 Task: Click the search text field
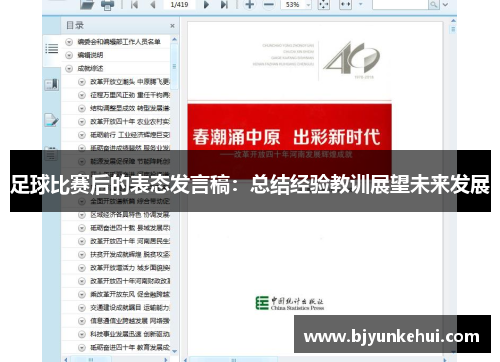(x=400, y=5)
